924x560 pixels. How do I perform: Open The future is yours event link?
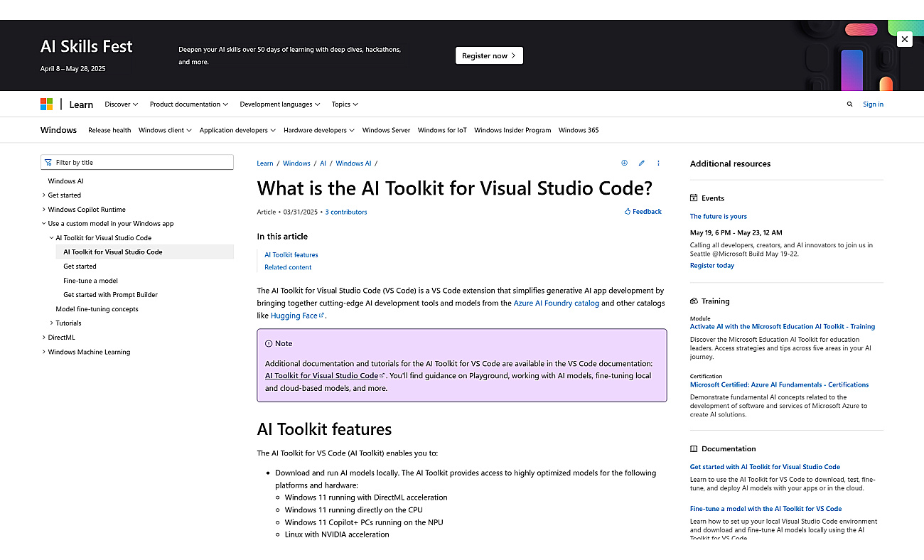tap(719, 217)
